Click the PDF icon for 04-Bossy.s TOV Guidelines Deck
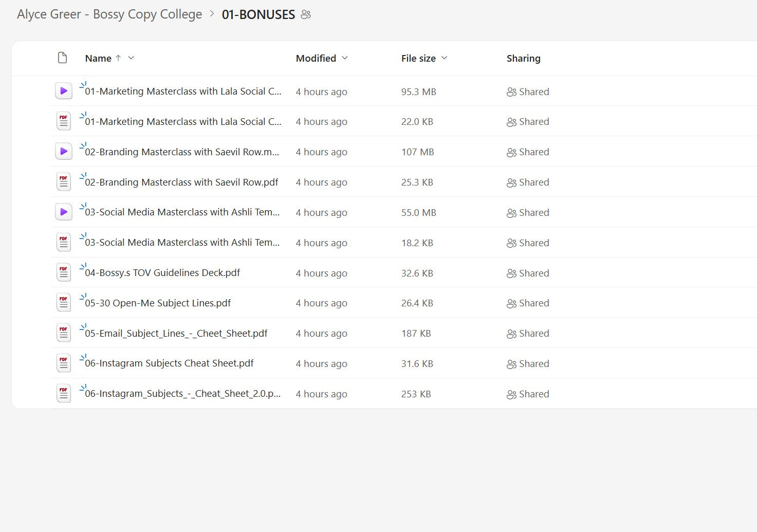 pyautogui.click(x=63, y=272)
